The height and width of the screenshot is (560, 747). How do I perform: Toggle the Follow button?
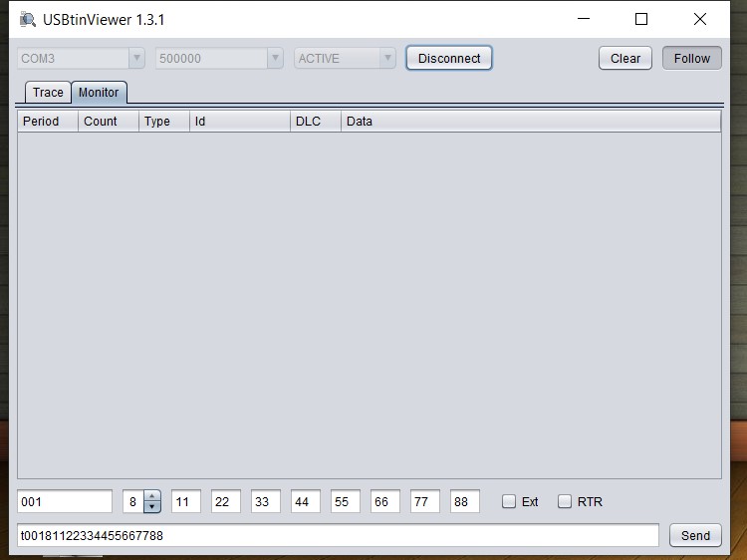tap(691, 58)
